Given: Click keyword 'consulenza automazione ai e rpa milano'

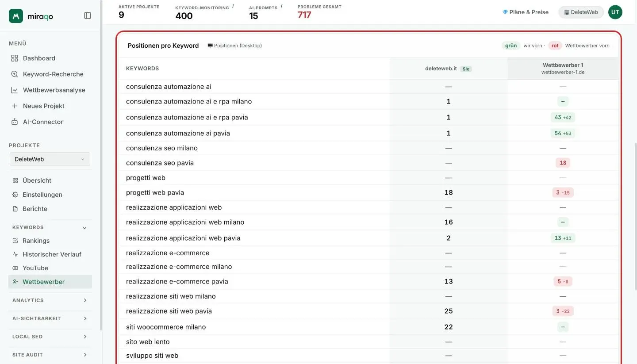Looking at the screenshot, I should tap(189, 101).
